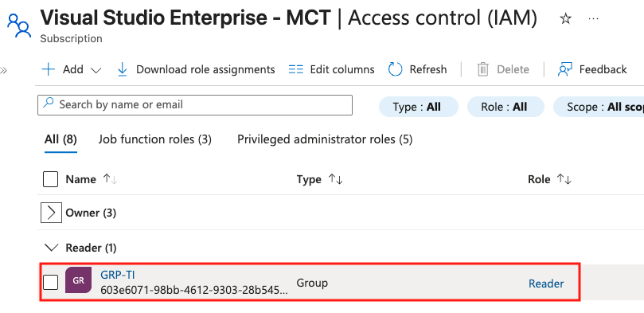Screen dimensions: 644x313
Task: Open the GRP-TI group link
Action: click(118, 275)
